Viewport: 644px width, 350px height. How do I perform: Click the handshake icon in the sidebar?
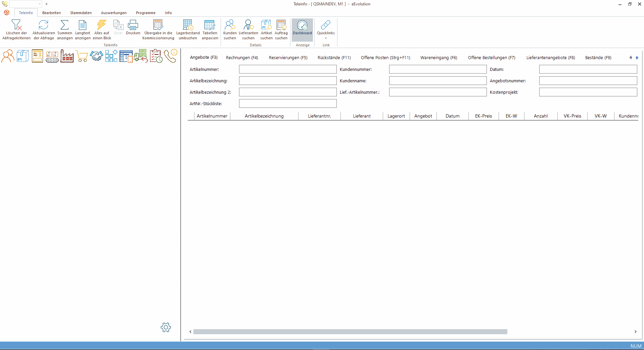(x=96, y=56)
